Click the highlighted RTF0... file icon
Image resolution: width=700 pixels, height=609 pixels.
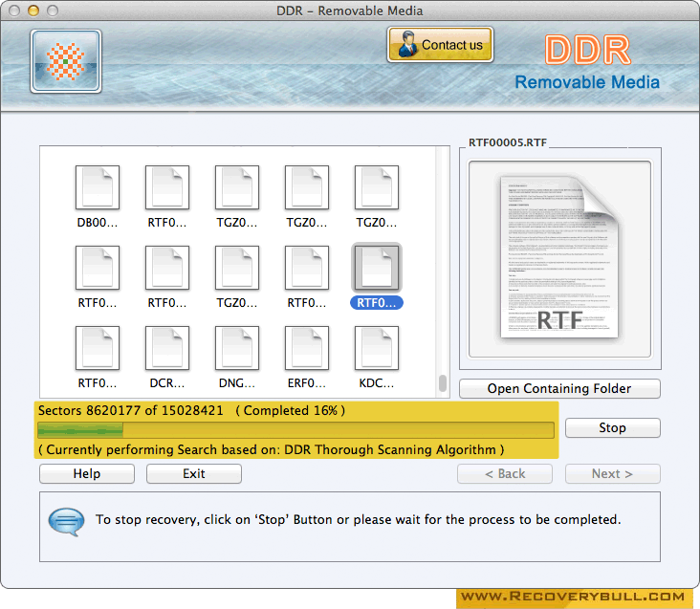click(x=377, y=268)
